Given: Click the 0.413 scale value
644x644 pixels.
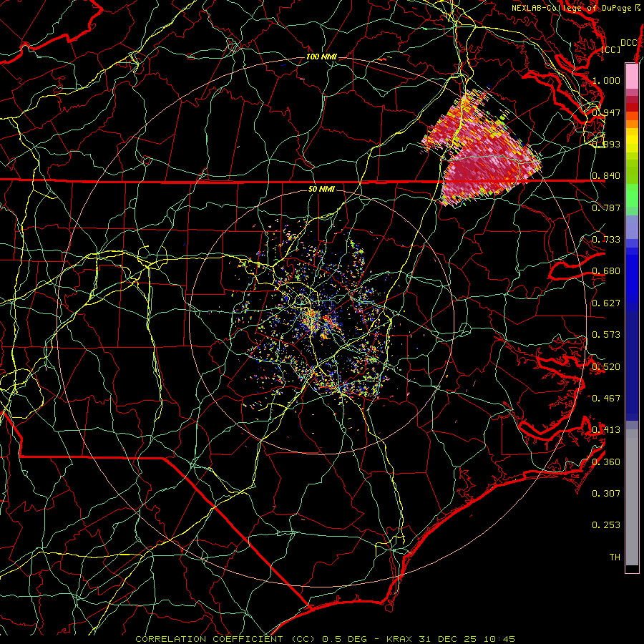Looking at the screenshot, I should point(606,430).
